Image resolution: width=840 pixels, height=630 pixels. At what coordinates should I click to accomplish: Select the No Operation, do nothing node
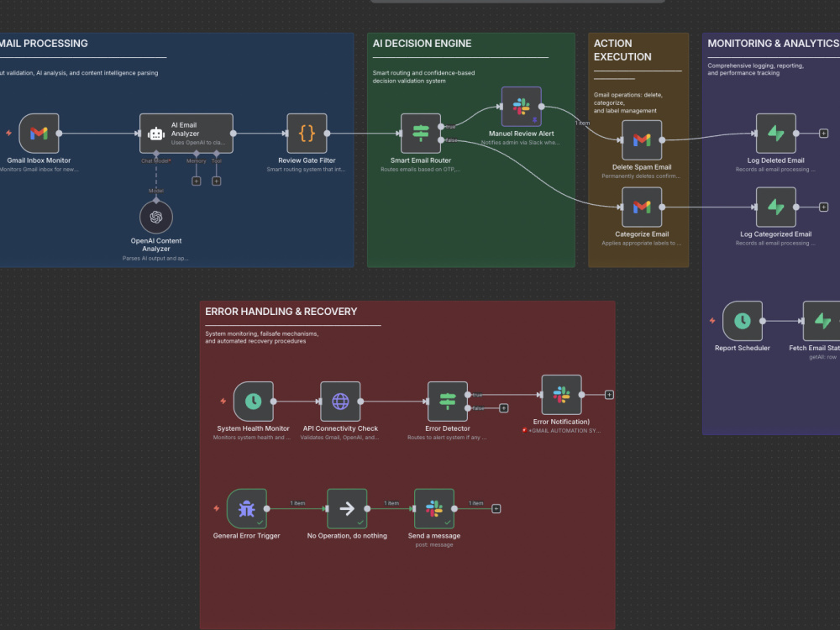click(347, 508)
